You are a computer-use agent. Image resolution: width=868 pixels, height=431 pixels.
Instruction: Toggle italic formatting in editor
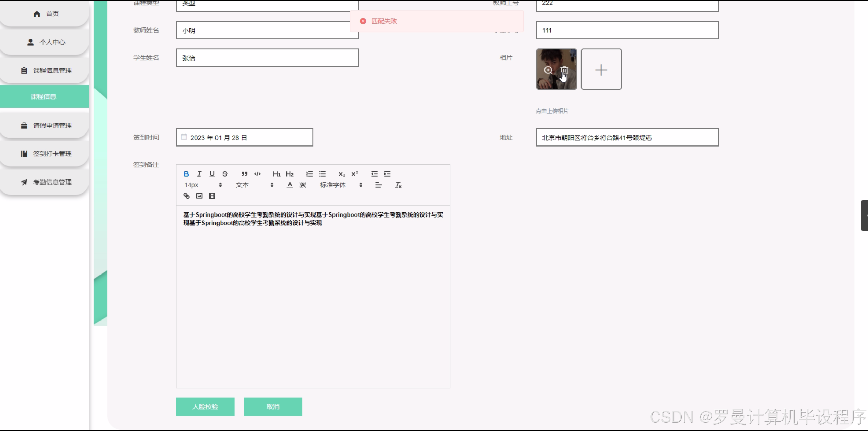pyautogui.click(x=199, y=174)
